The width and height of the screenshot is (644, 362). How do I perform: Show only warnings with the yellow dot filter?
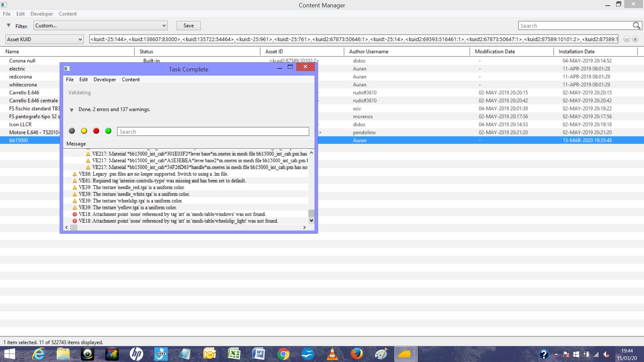point(84,131)
